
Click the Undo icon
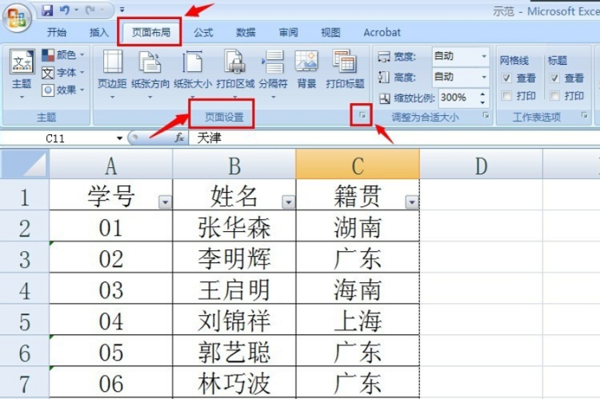64,10
